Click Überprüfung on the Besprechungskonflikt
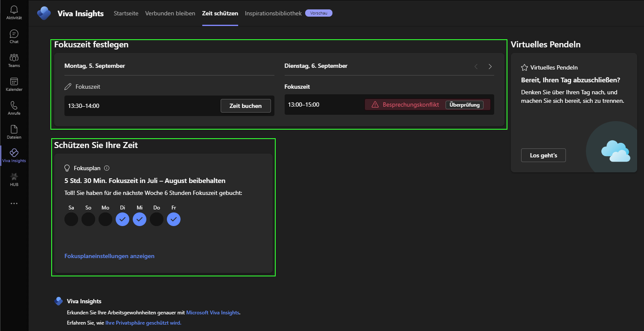 coord(464,105)
